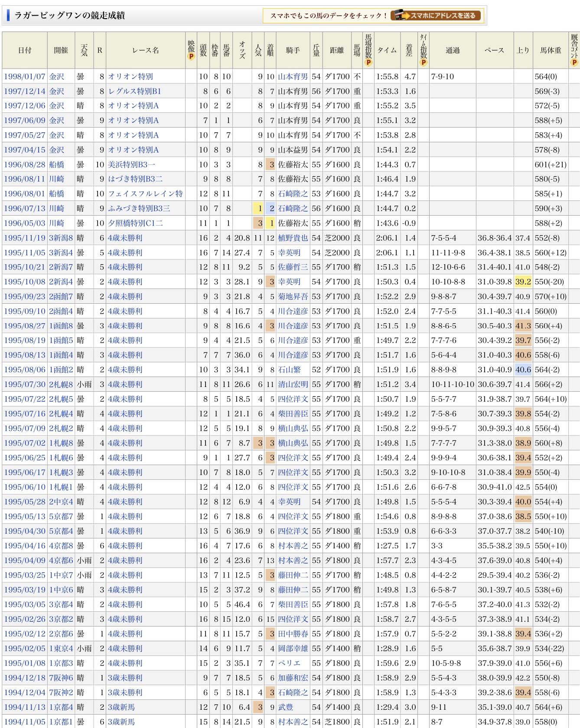
Task: Click the ラガービッグワンの競走成績 heading
Action: click(70, 16)
